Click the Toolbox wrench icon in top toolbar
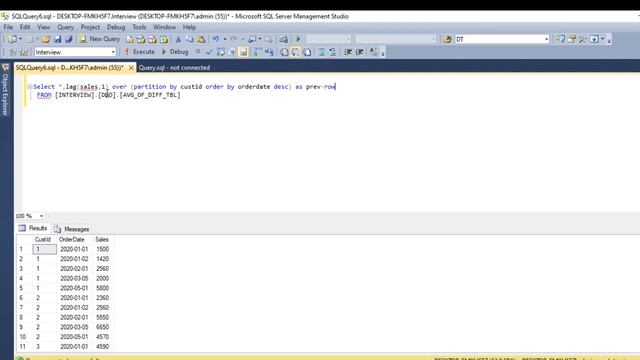 coord(583,39)
